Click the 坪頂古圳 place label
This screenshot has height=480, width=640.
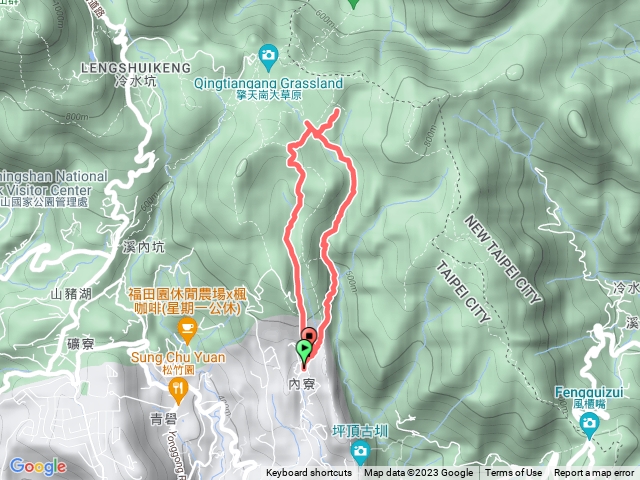(360, 431)
